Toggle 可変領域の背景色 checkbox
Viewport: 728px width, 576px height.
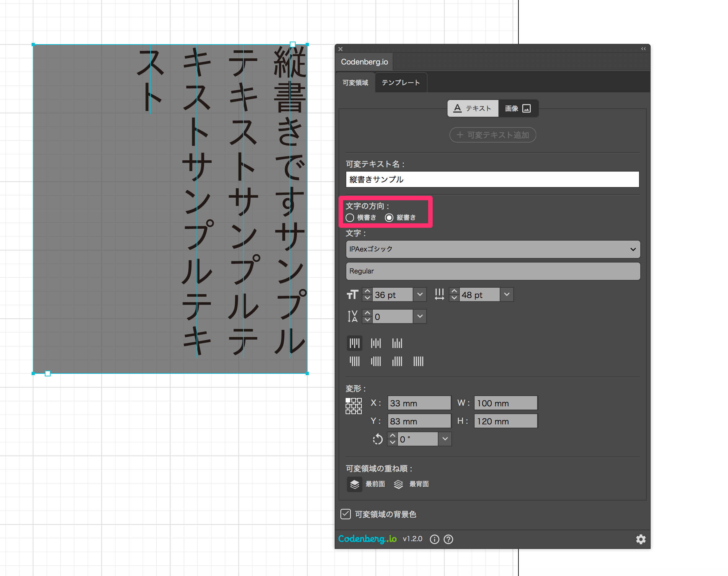(x=346, y=514)
